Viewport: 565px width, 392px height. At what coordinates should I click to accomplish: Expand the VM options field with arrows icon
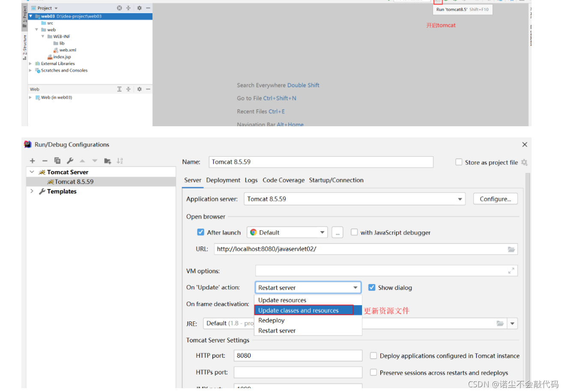coord(511,271)
